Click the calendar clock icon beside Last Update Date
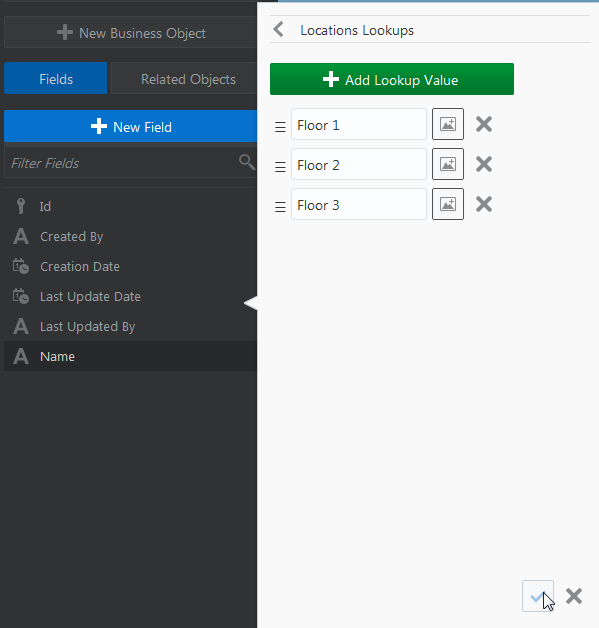599x628 pixels. coord(21,296)
